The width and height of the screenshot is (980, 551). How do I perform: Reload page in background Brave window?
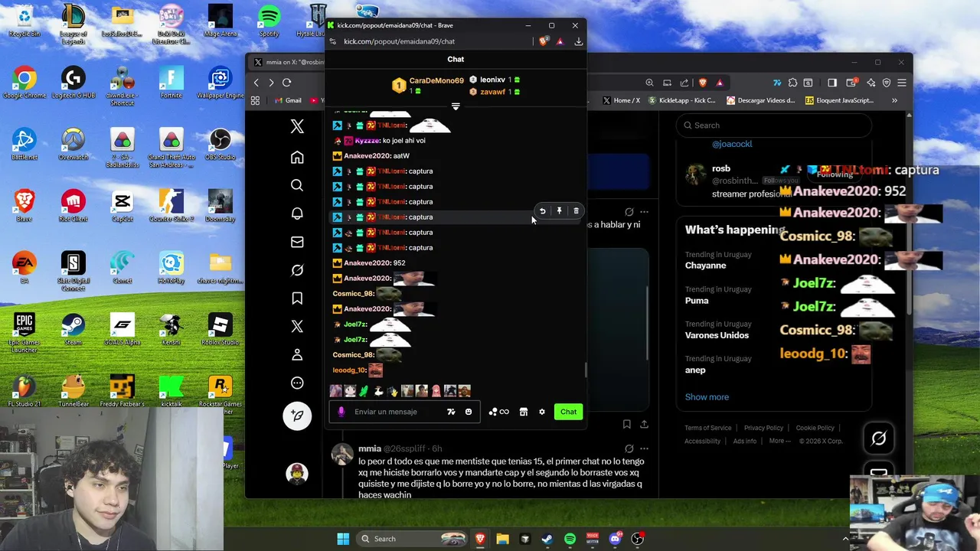[x=286, y=83]
